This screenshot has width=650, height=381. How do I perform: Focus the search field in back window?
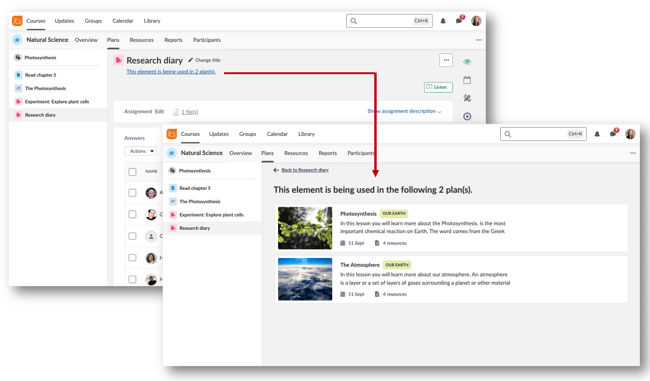point(389,21)
